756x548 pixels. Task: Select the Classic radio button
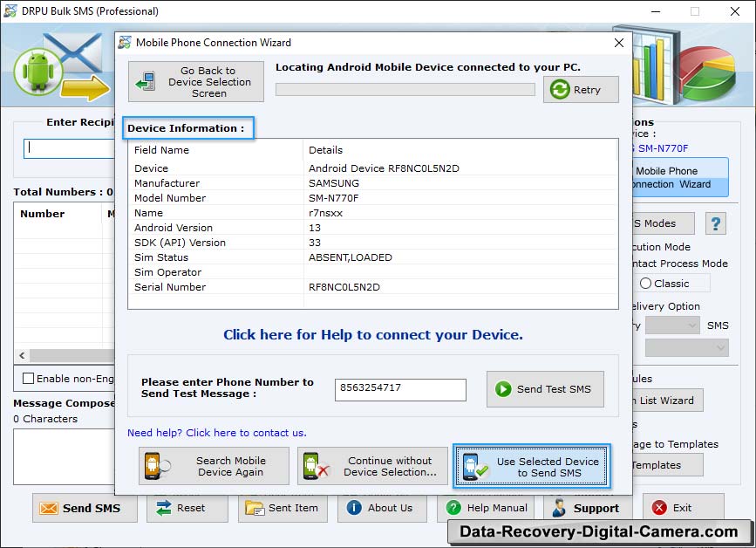645,284
